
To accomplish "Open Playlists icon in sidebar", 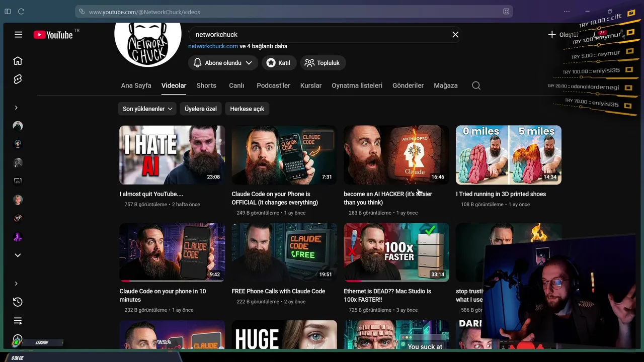I will [18, 321].
